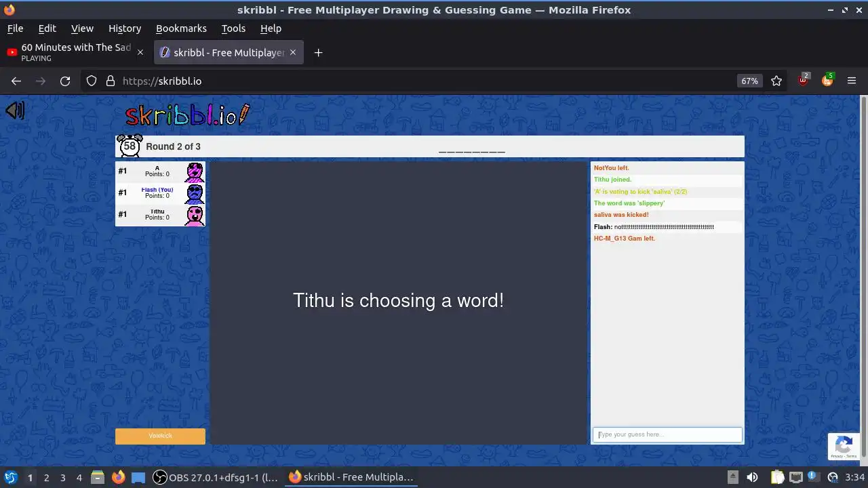
Task: Open the network connection tray icon
Action: (796, 477)
